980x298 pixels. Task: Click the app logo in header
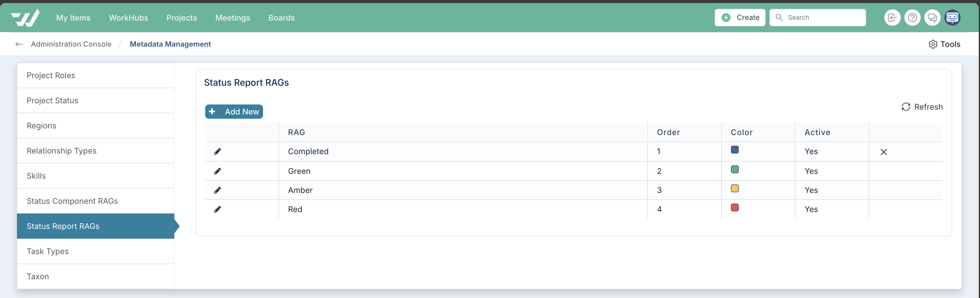(x=25, y=18)
